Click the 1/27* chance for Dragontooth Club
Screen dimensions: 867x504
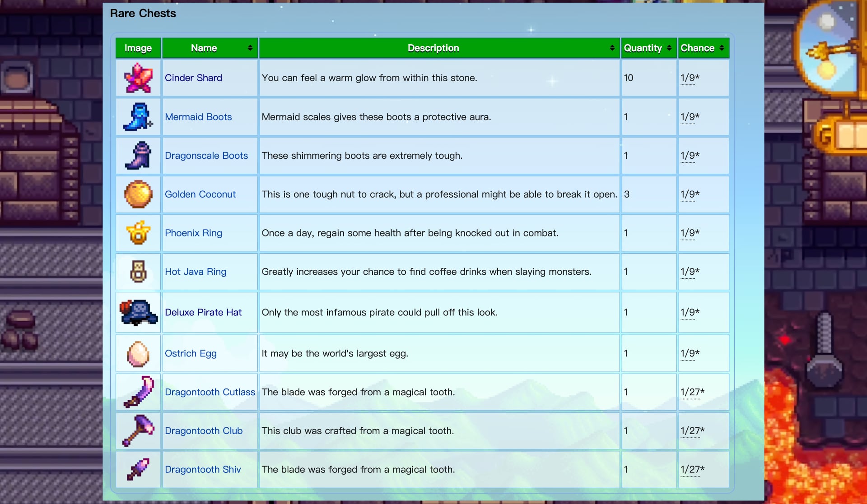click(x=693, y=431)
